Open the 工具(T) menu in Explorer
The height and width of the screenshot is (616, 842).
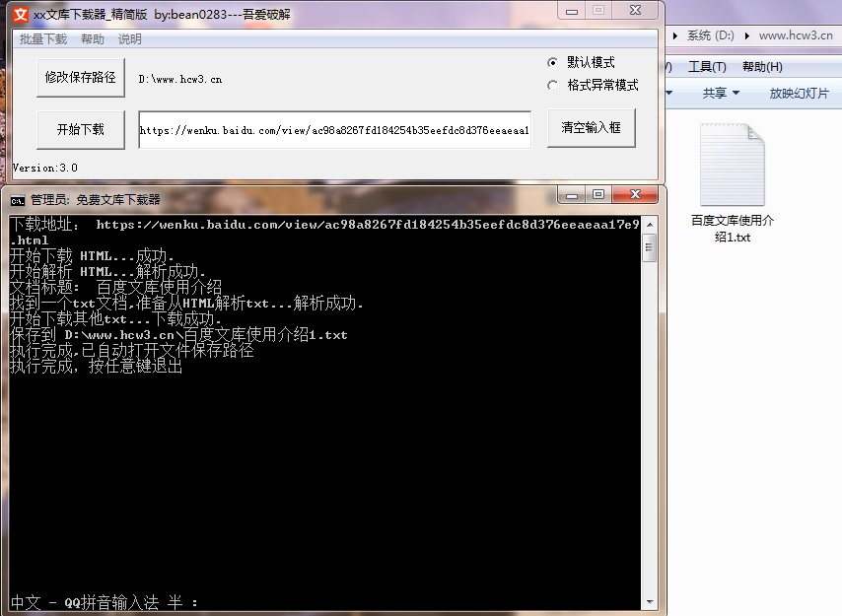pyautogui.click(x=706, y=67)
